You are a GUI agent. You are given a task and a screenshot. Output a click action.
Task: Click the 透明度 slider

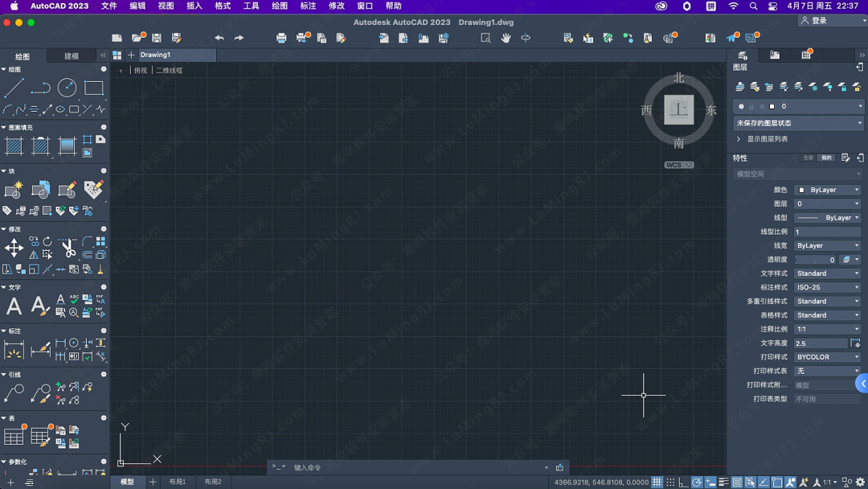pyautogui.click(x=814, y=260)
